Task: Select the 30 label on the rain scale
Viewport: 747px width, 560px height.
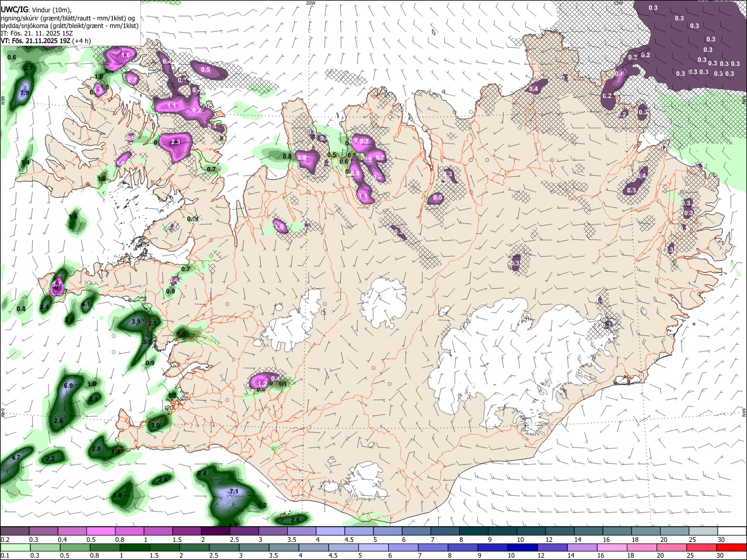Action: 720,555
